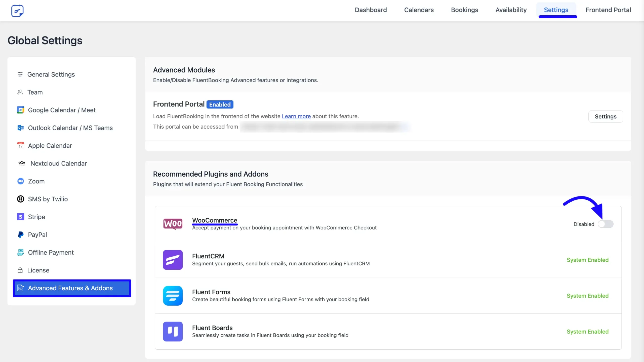Click the FluentCRM plugin name
644x362 pixels.
(x=208, y=256)
